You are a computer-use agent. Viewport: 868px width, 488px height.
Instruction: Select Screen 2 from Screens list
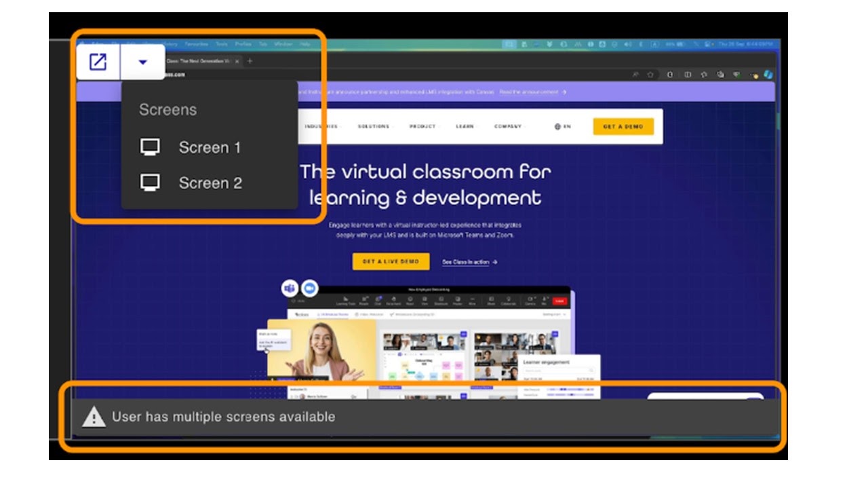click(210, 183)
